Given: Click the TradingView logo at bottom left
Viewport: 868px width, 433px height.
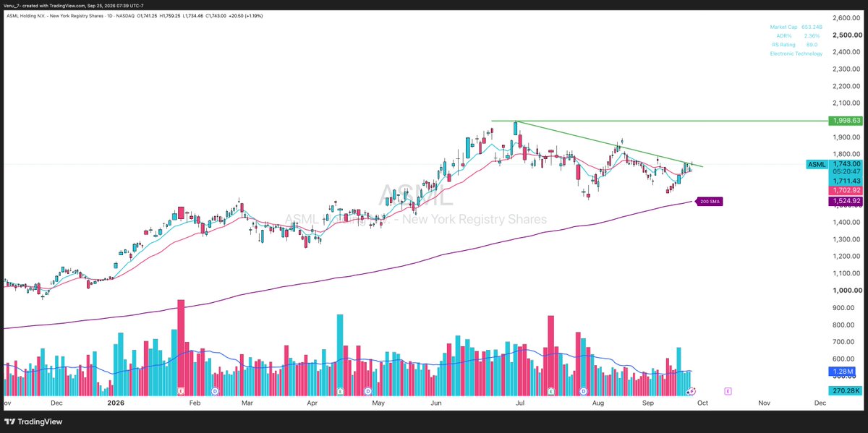Looking at the screenshot, I should (x=34, y=421).
